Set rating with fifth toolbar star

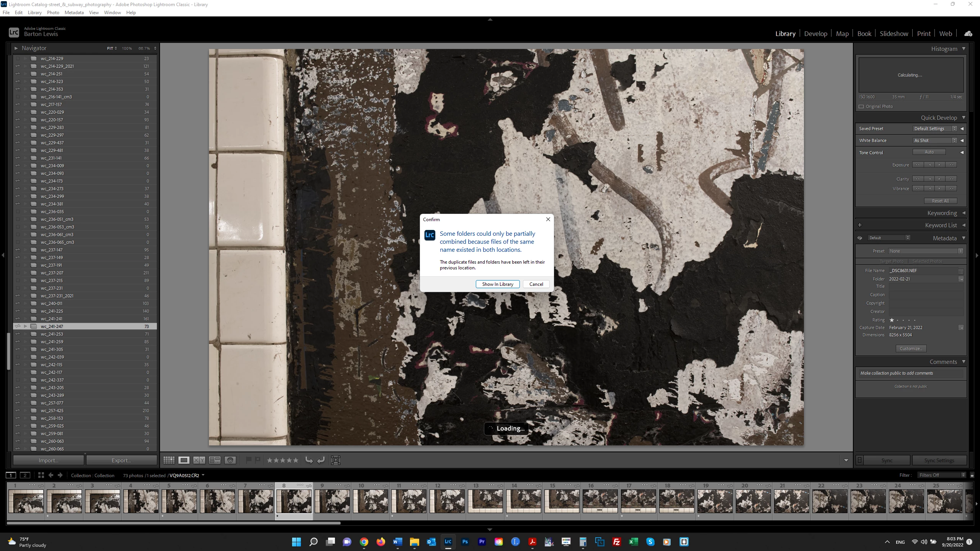296,460
